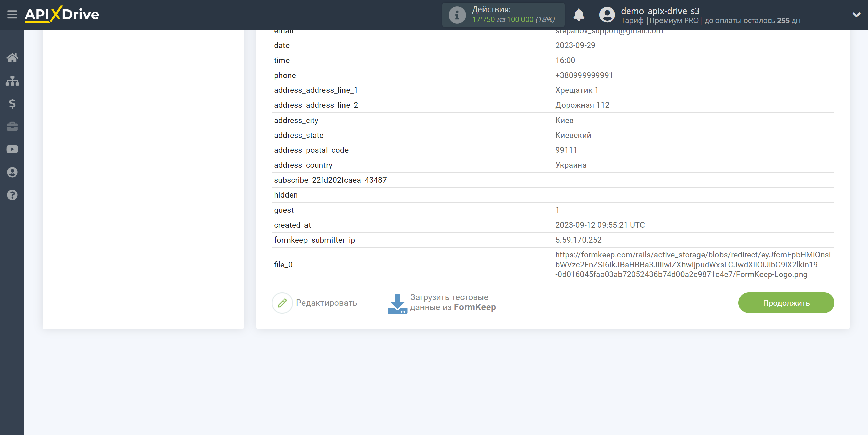This screenshot has width=868, height=435.
Task: Click address line 2 value Дорожная 112
Action: 583,105
